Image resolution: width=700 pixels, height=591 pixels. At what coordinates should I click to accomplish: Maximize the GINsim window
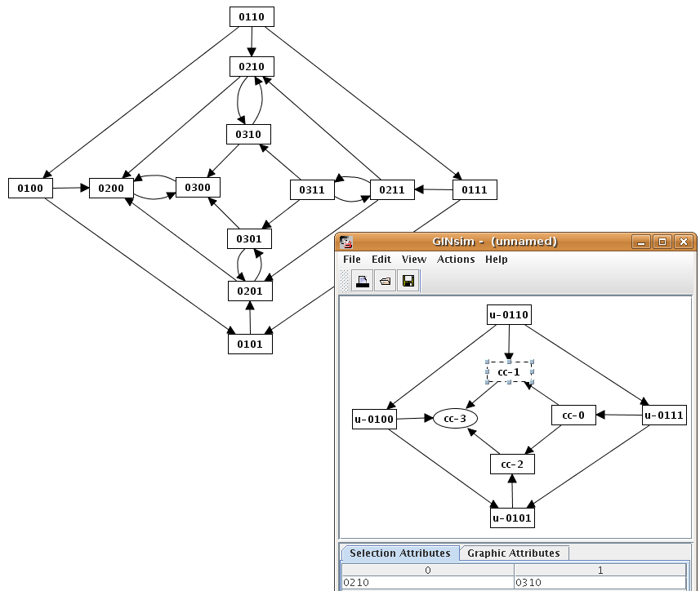(x=662, y=242)
